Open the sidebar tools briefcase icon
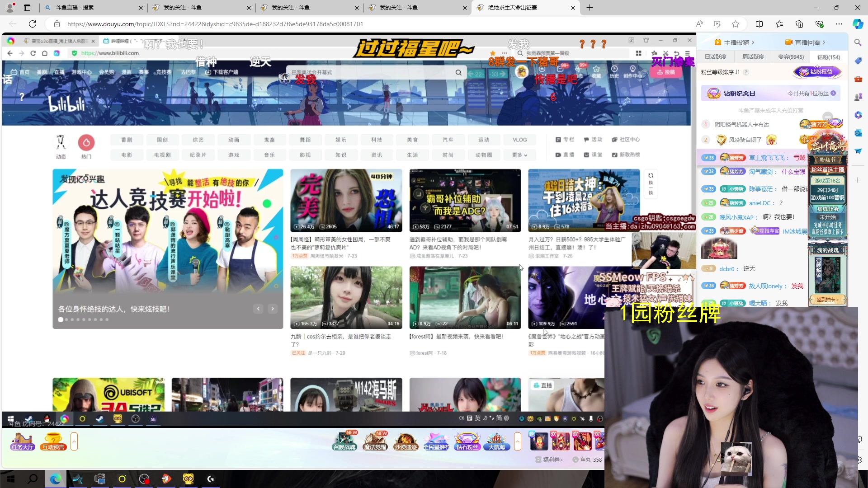The height and width of the screenshot is (488, 868). [858, 79]
